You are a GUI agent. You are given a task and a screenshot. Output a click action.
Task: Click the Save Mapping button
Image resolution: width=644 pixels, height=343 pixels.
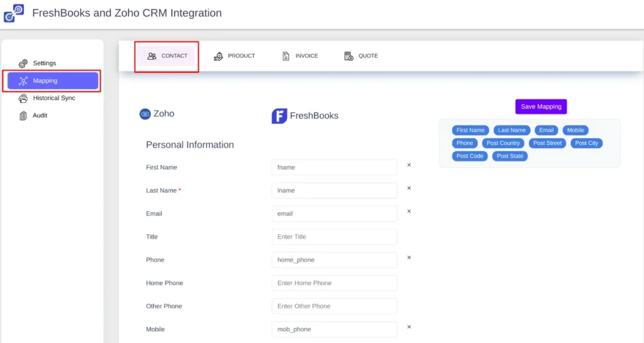click(541, 107)
